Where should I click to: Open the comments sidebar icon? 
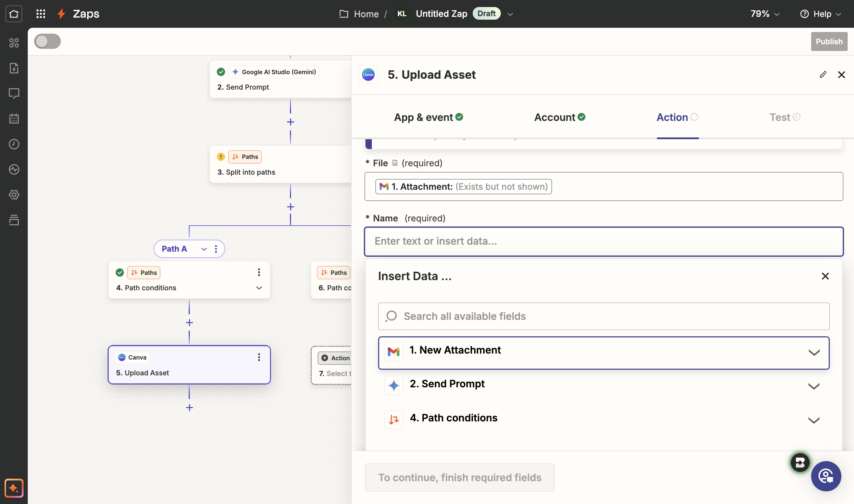pyautogui.click(x=14, y=93)
